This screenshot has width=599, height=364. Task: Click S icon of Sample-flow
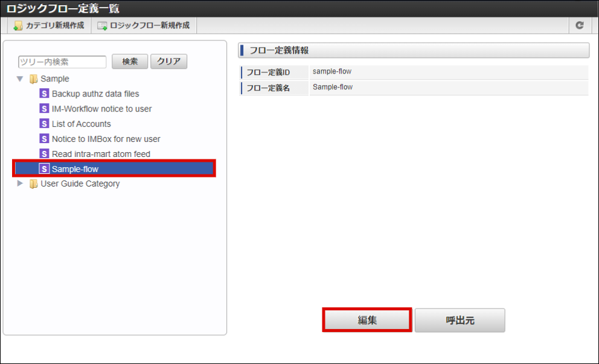coord(44,168)
